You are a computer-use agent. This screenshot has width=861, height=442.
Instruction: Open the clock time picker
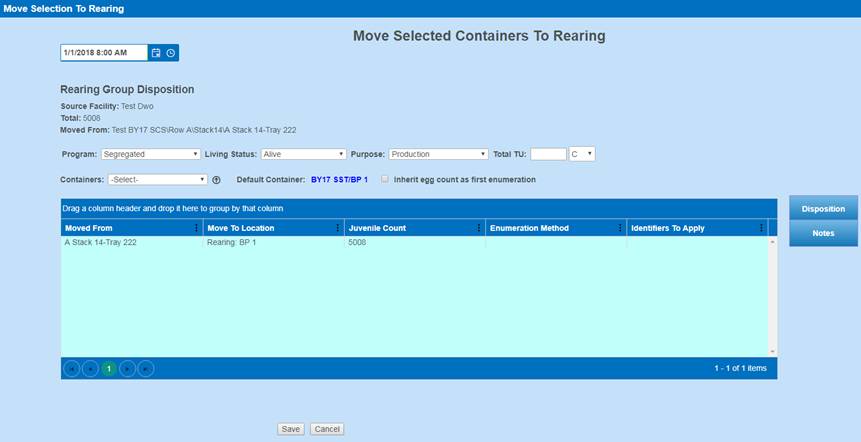pyautogui.click(x=170, y=53)
